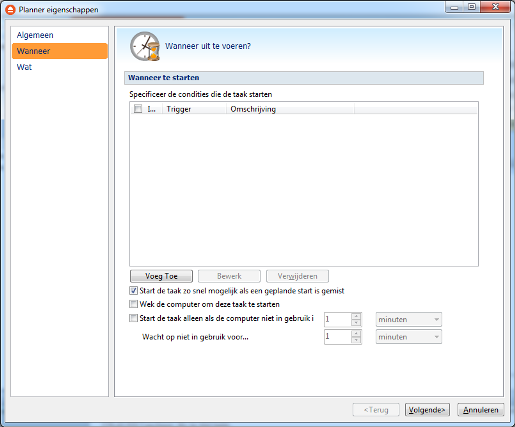Tick the select-all checkbox in the trigger list header
515x427 pixels.
click(x=138, y=109)
